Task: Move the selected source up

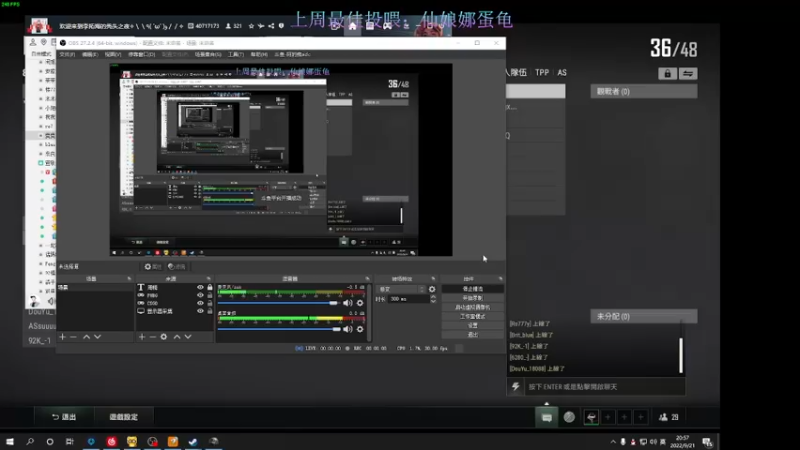Action: click(177, 337)
